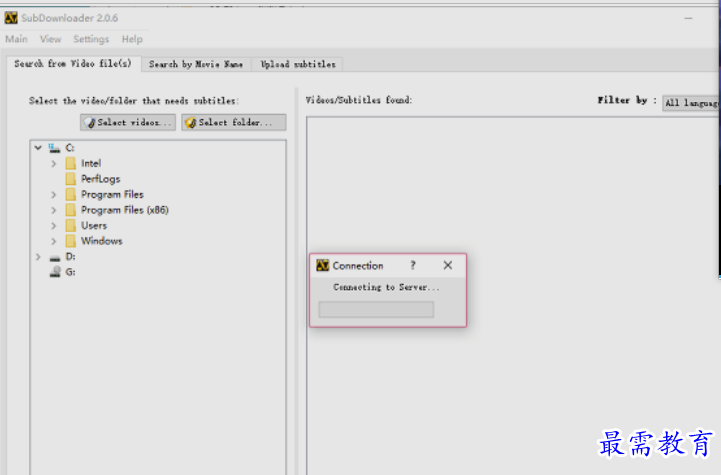The width and height of the screenshot is (721, 475).
Task: Click the PerfLogs folder name
Action: (x=100, y=179)
